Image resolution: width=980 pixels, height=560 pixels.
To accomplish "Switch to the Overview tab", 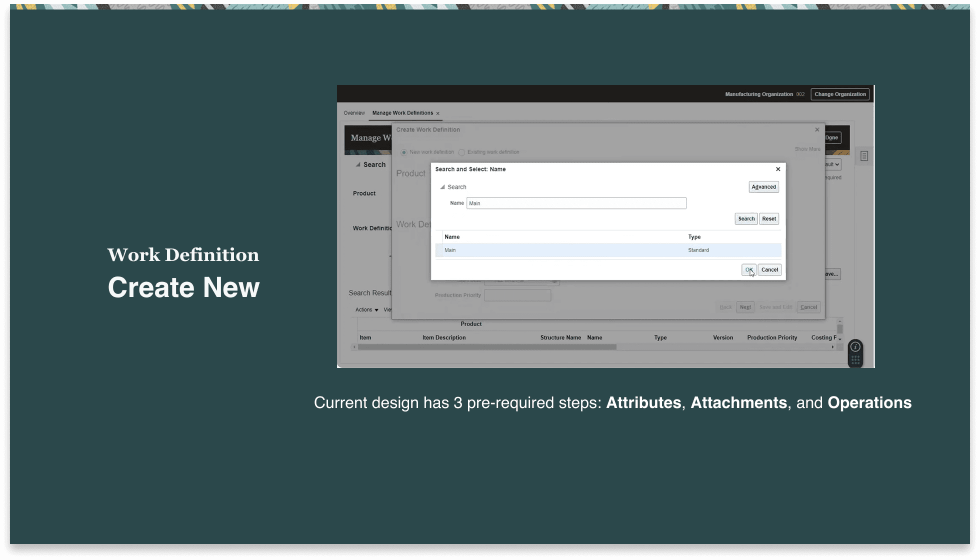I will pyautogui.click(x=354, y=113).
